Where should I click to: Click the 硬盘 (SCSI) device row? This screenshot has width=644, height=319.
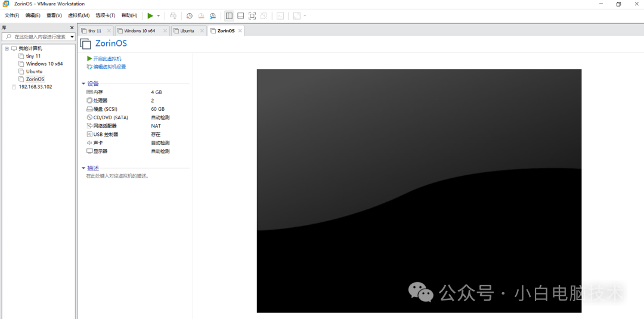[x=138, y=109]
